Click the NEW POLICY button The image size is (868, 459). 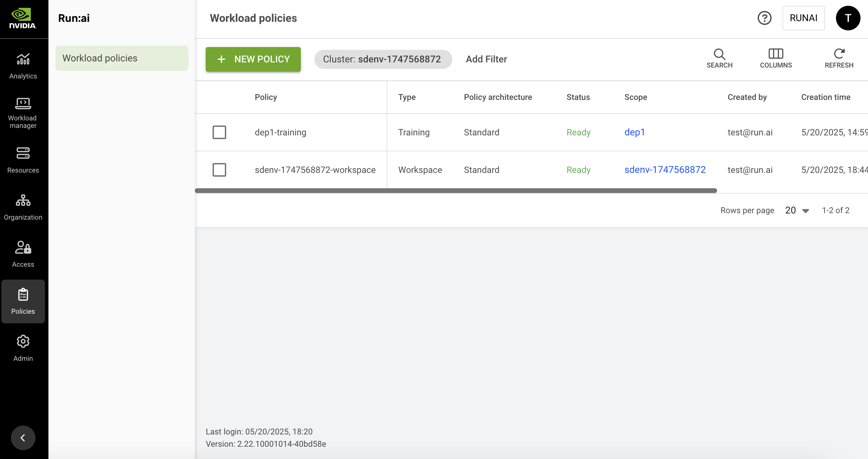[253, 59]
